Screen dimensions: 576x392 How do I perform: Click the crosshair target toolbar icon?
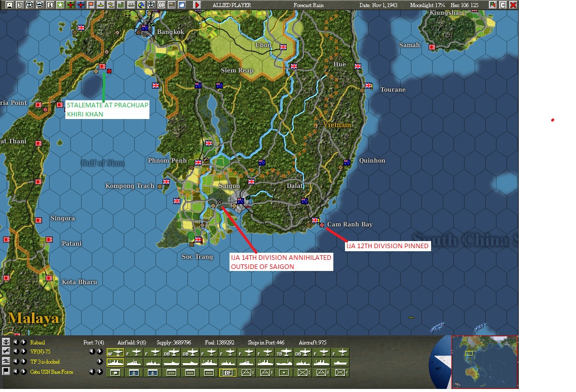coord(151,5)
